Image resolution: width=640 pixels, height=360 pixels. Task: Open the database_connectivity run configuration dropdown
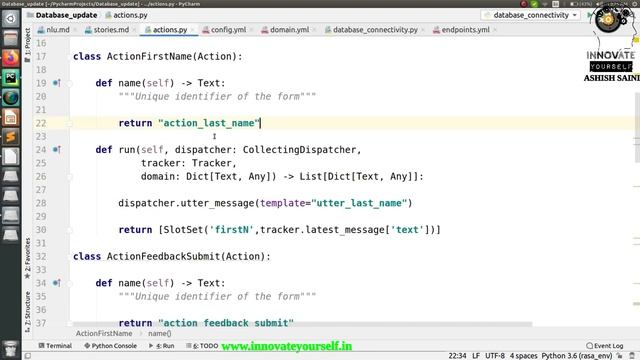click(531, 15)
